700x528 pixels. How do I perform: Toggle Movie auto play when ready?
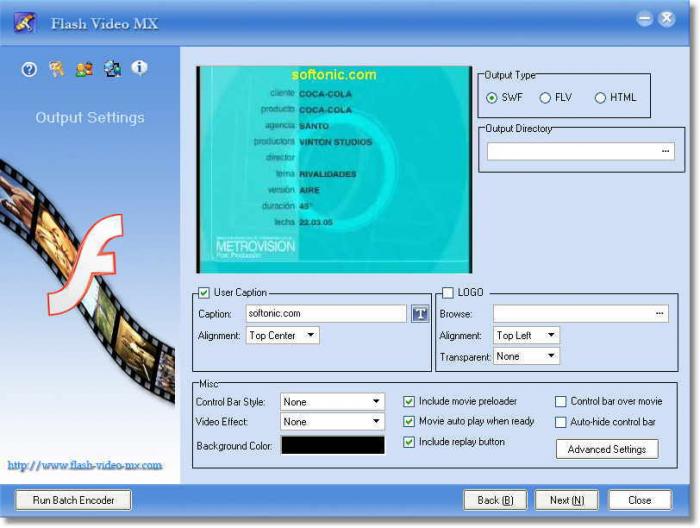pyautogui.click(x=409, y=421)
